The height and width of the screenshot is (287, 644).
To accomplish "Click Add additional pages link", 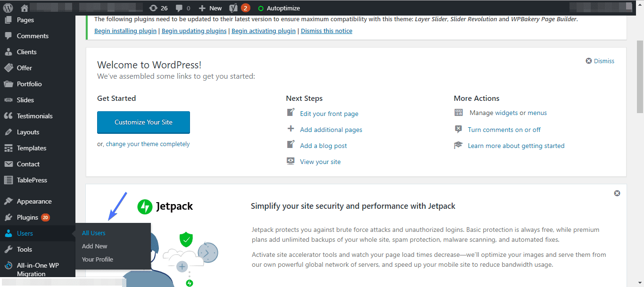I will tap(331, 130).
